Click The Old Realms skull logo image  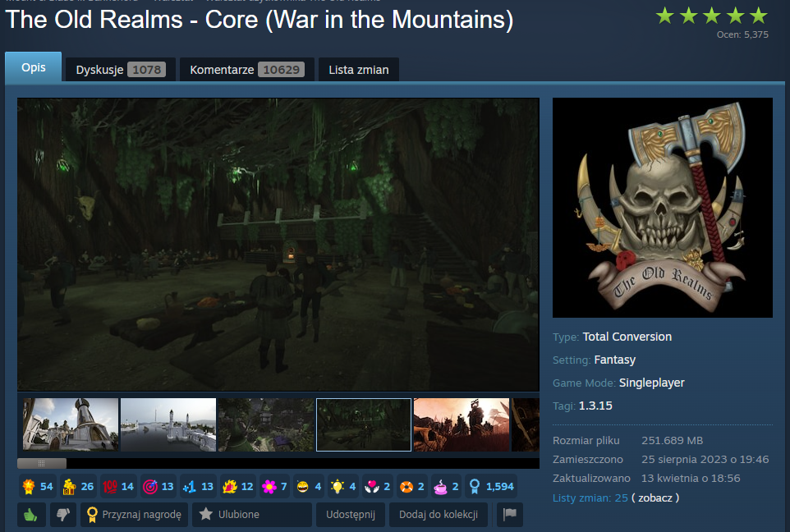pos(663,208)
